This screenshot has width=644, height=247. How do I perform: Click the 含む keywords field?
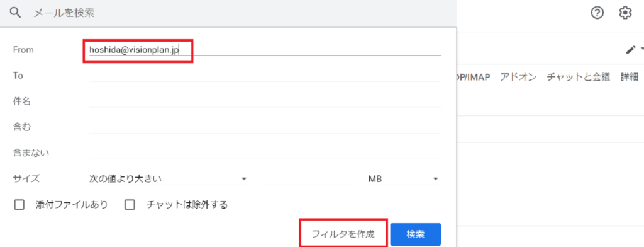click(x=265, y=127)
